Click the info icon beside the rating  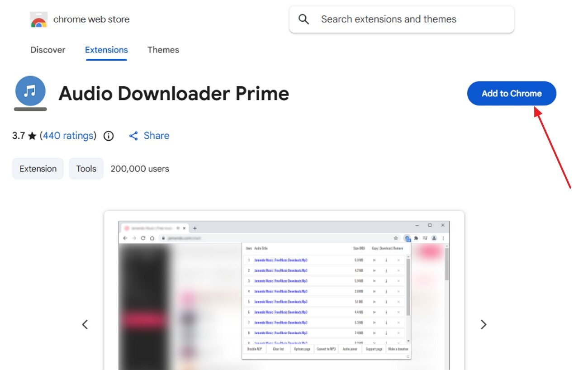[109, 135]
